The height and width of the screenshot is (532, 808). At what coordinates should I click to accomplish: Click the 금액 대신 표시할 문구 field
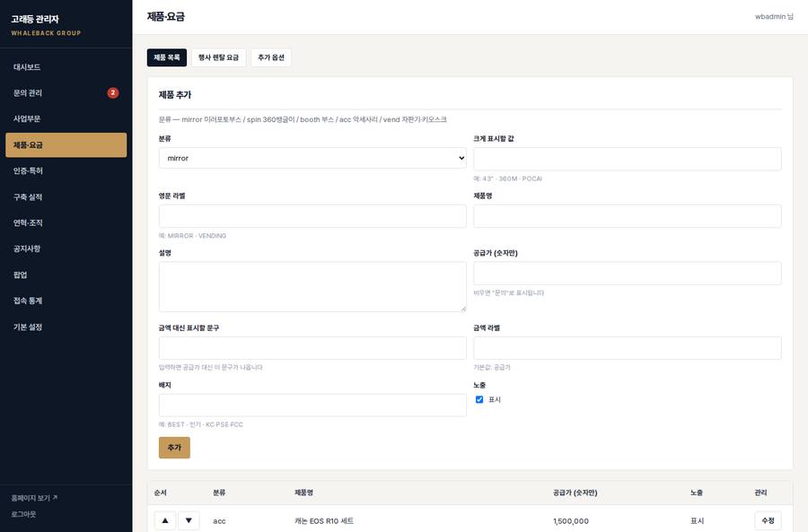(x=312, y=348)
